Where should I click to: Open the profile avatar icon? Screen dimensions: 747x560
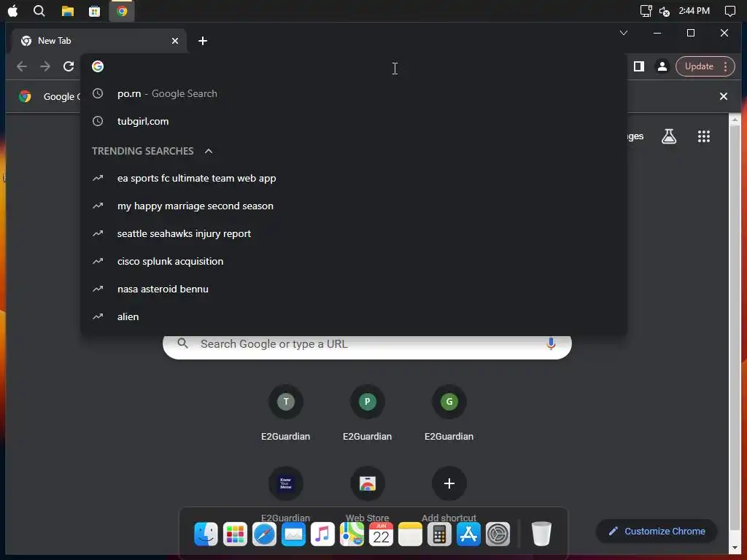point(662,66)
